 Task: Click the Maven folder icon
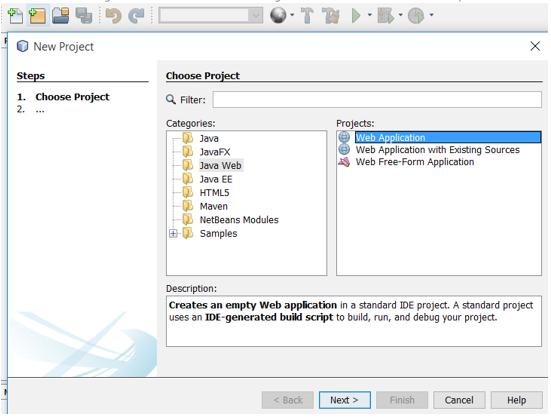tap(188, 206)
